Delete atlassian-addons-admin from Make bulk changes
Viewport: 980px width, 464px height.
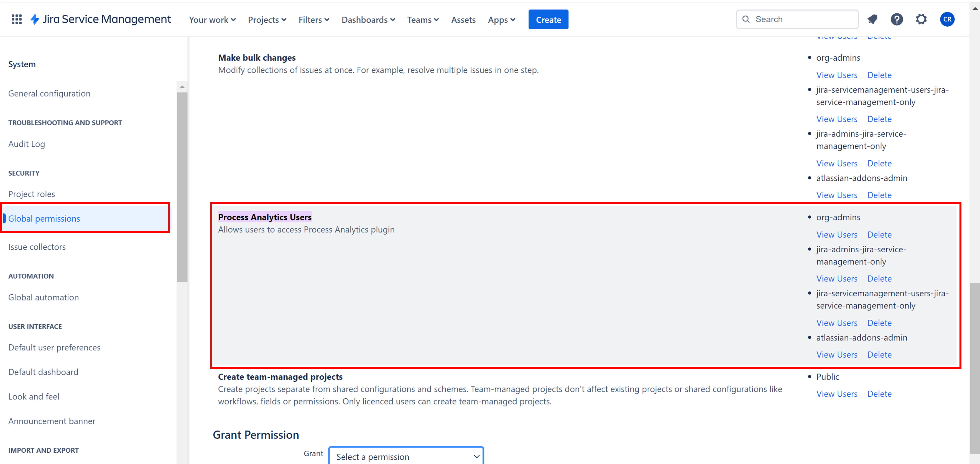879,195
